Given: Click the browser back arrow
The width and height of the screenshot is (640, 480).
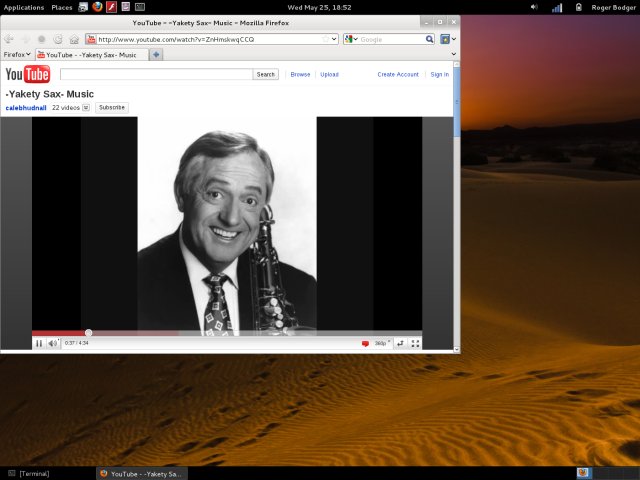Looking at the screenshot, I should point(10,39).
